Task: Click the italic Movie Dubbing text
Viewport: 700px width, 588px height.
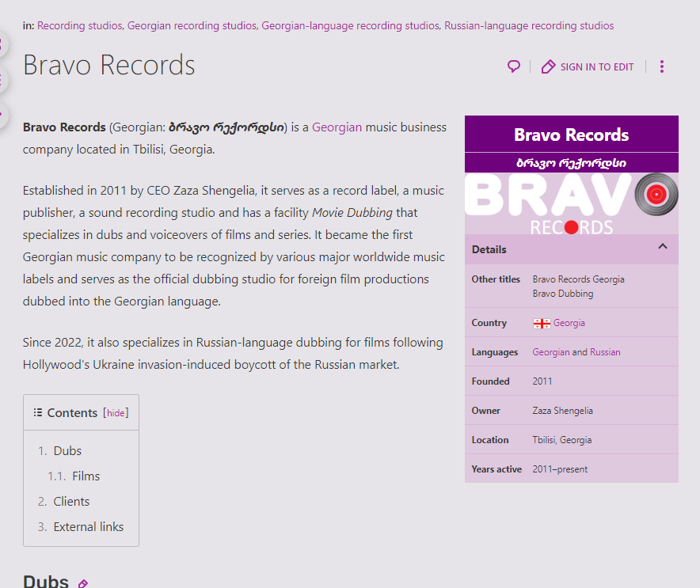Action: click(352, 213)
